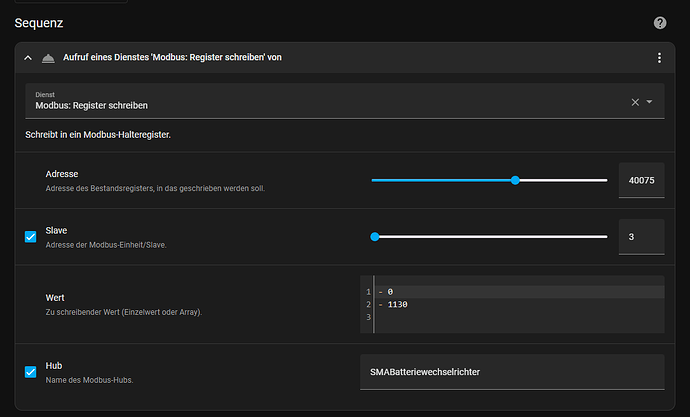Click the 'Schreibt in ein Modbus-Halteregister.' description
This screenshot has width=690, height=417.
tap(98, 135)
